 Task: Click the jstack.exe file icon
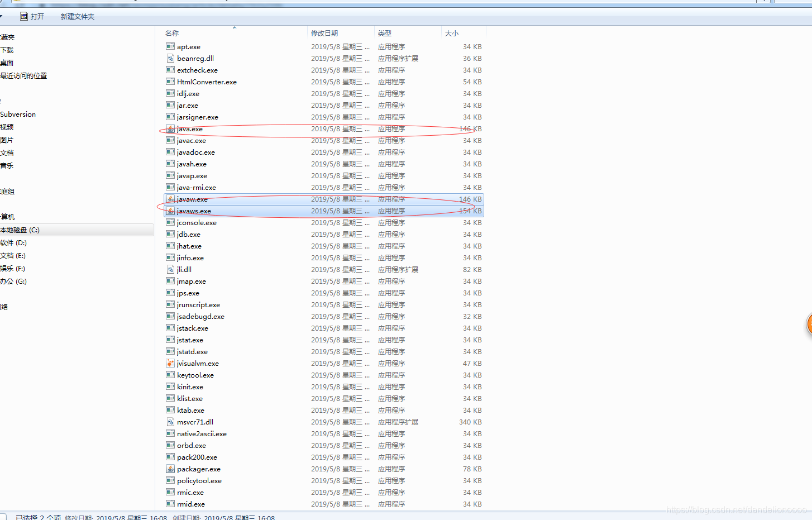[x=170, y=328]
